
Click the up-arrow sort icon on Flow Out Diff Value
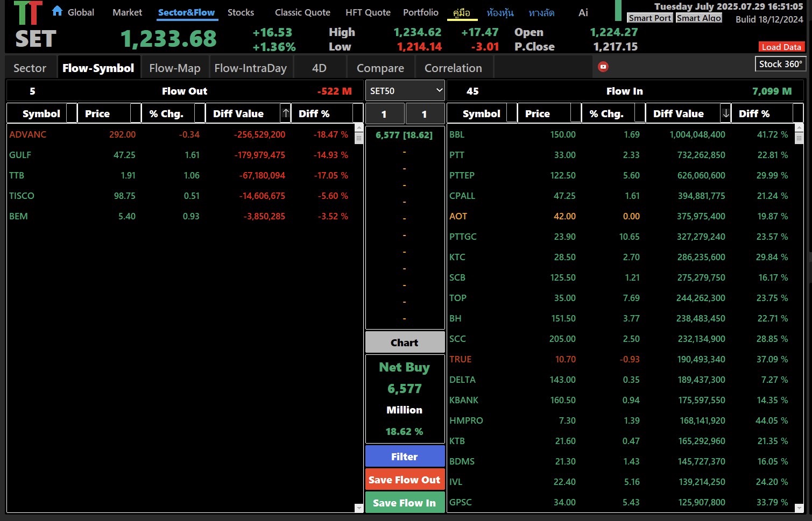coord(286,113)
